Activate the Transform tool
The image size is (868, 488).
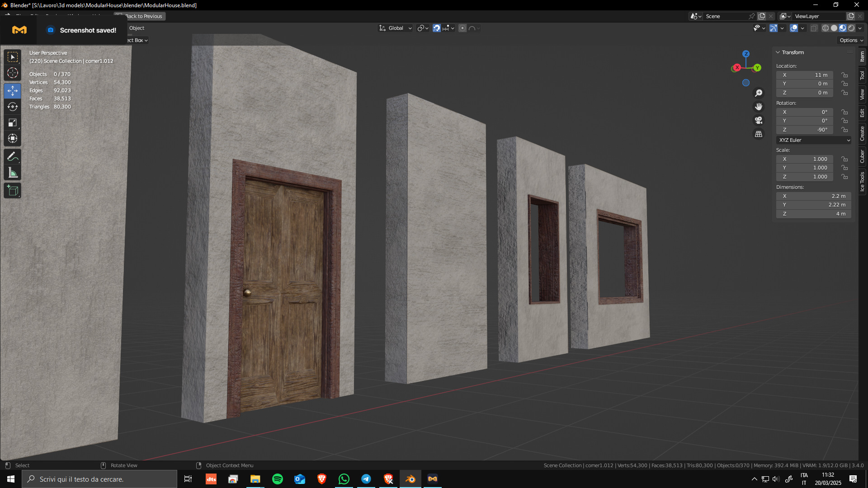13,138
